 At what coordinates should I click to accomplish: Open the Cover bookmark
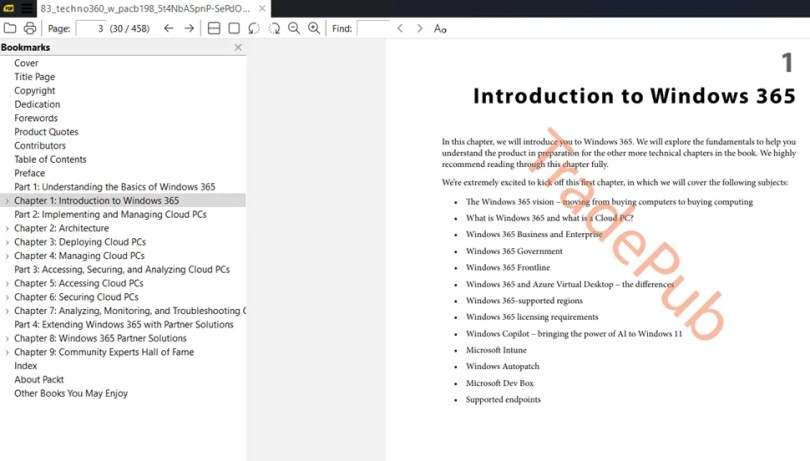[26, 63]
